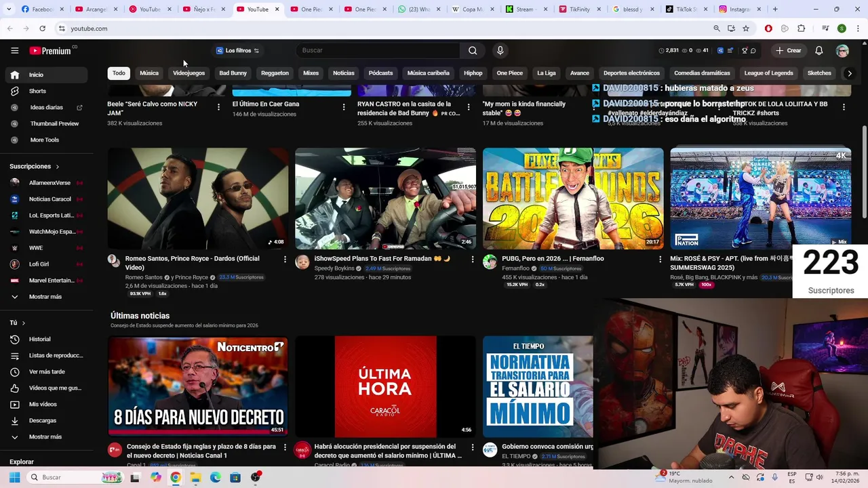Select the Todo filter chip
This screenshot has width=868, height=488.
point(119,73)
